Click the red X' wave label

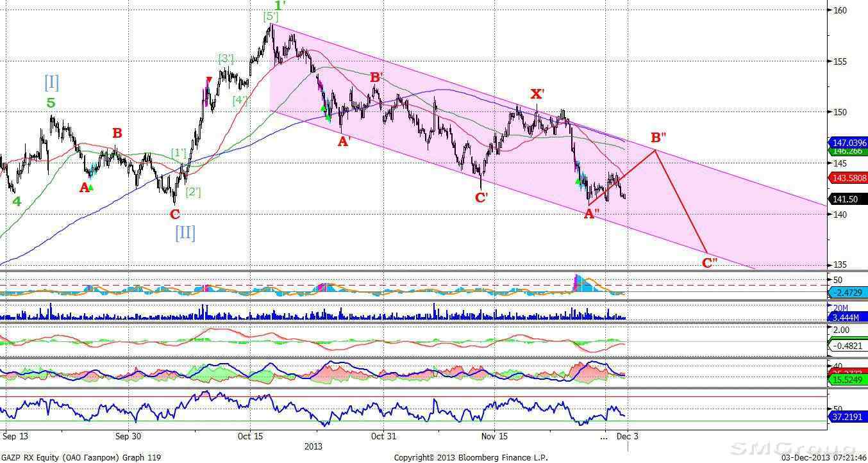coord(537,94)
